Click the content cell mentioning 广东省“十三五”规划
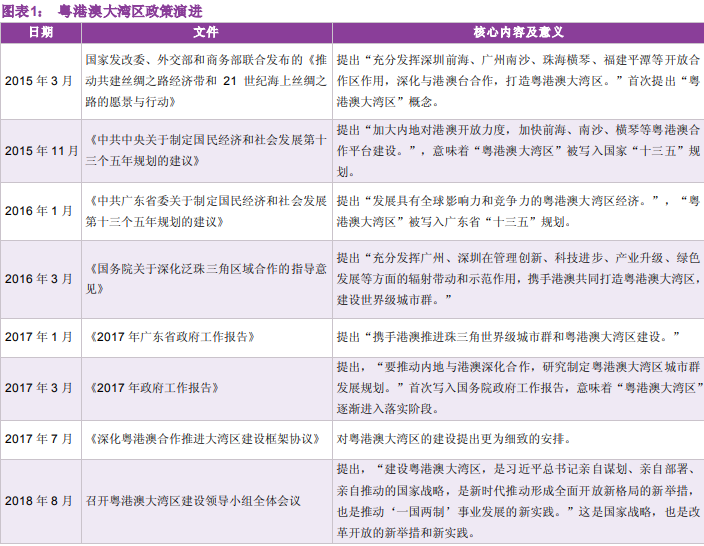Image resolution: width=704 pixels, height=546 pixels. click(519, 211)
